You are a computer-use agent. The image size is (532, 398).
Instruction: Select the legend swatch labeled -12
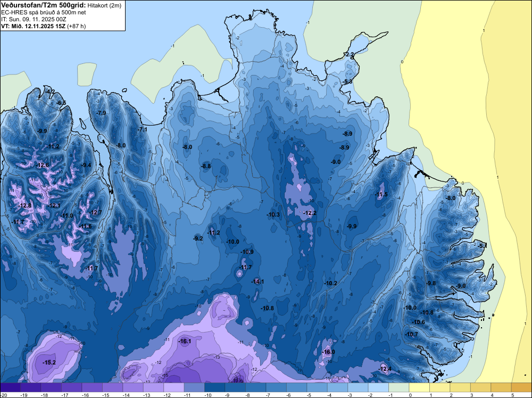(174, 387)
